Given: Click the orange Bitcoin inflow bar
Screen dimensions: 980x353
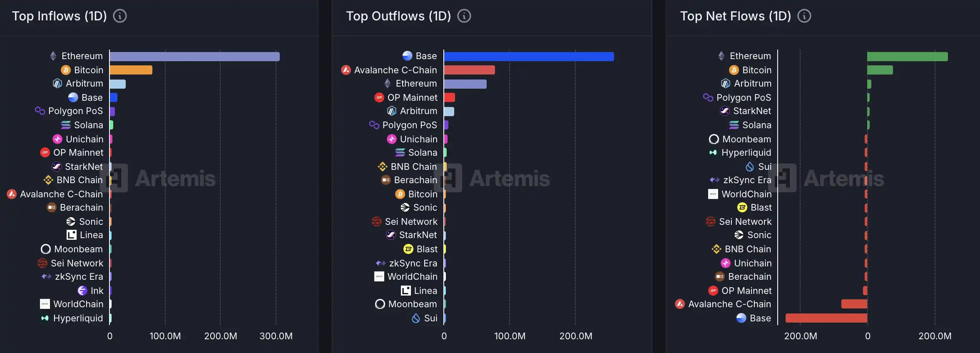Looking at the screenshot, I should 131,70.
